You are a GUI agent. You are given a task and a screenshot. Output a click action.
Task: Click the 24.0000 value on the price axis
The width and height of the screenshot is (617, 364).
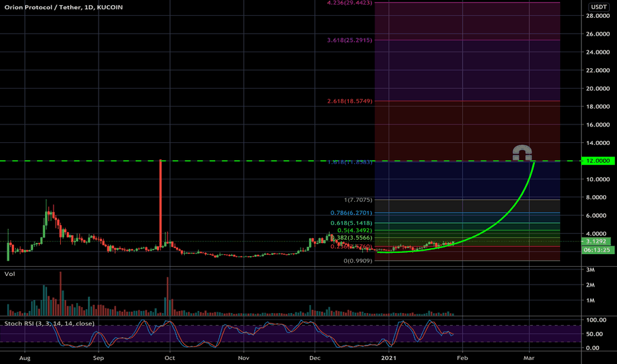point(598,52)
